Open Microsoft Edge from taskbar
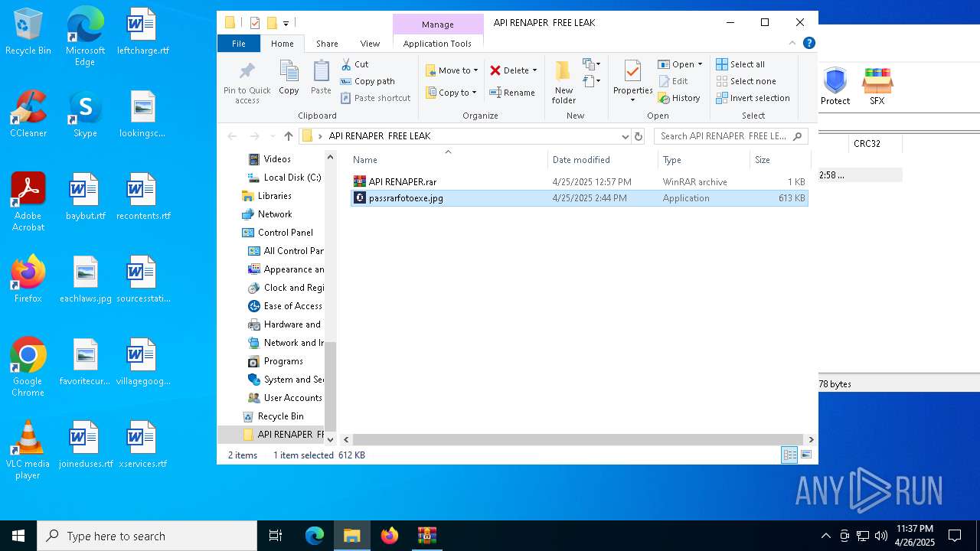Viewport: 980px width, 551px height. pos(315,536)
